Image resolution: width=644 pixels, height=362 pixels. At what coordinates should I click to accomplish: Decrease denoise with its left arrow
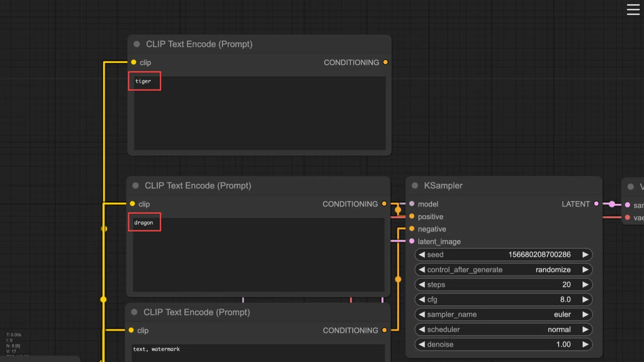tap(422, 344)
